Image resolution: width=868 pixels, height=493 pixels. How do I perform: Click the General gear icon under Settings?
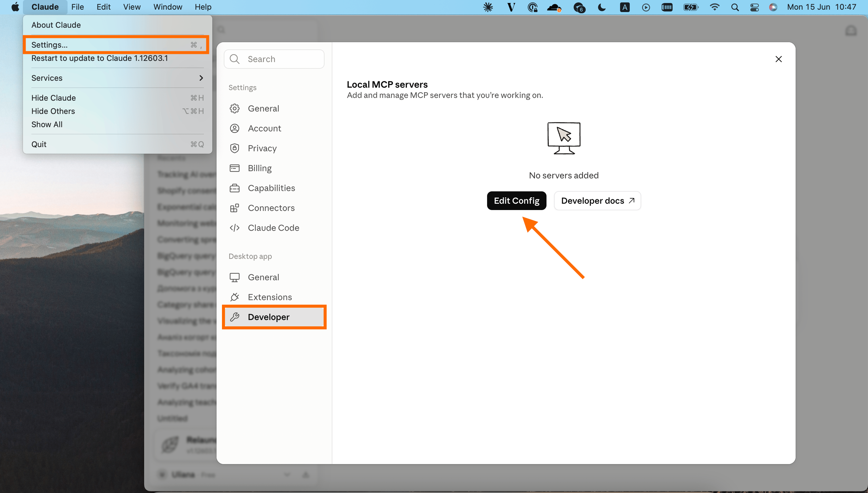(x=234, y=108)
